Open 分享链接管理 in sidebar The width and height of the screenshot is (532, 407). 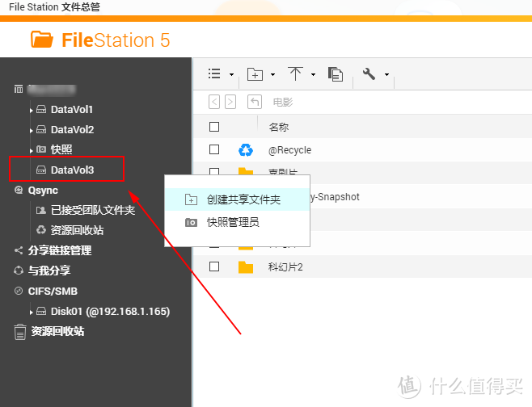(60, 251)
